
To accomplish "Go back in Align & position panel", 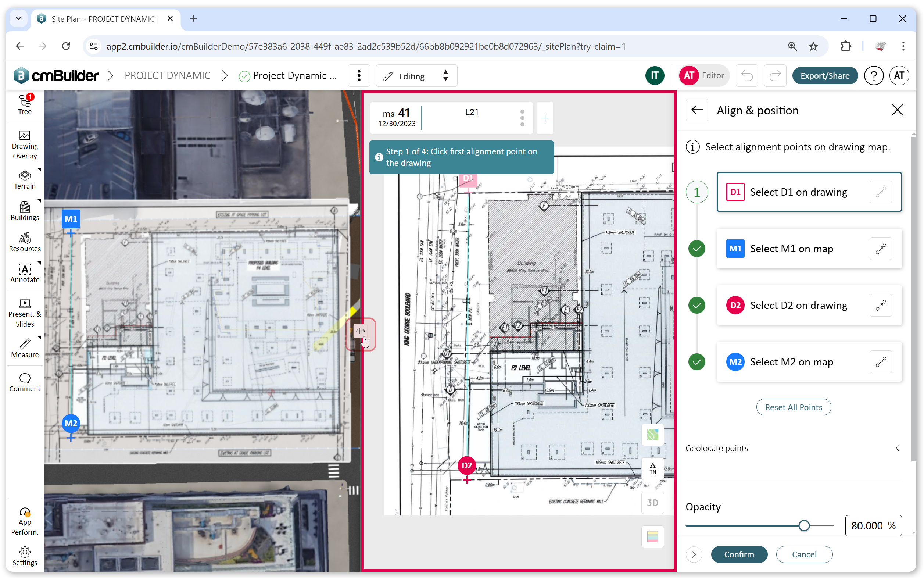I will point(697,110).
